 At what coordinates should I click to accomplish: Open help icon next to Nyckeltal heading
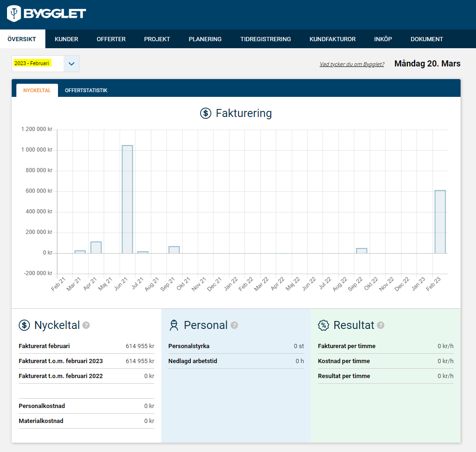[x=86, y=325]
